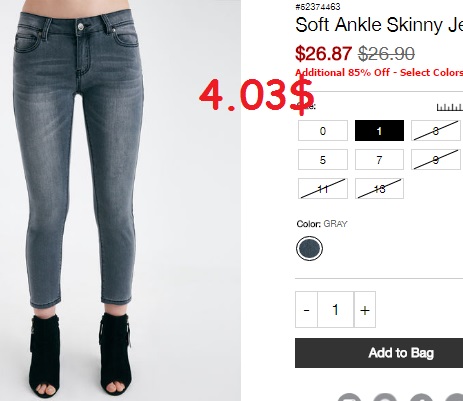Decrease quantity with the minus button

pyautogui.click(x=306, y=310)
